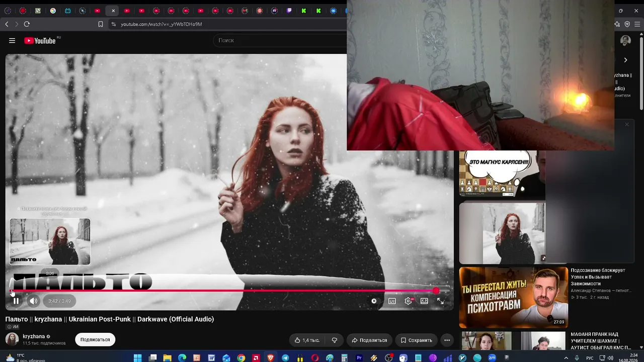Open the Подсознание блокирует Успех video title
The image size is (644, 362).
point(598,277)
